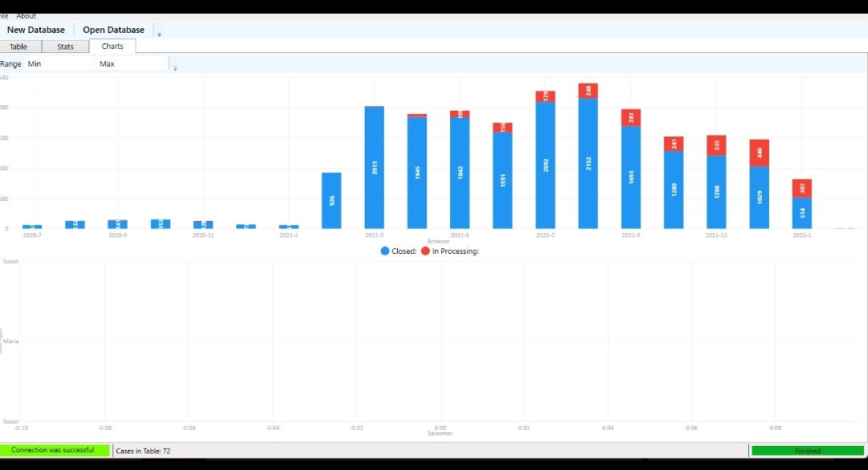The width and height of the screenshot is (868, 470).
Task: Open the Range toolbar overflow arrow
Action: coord(175,67)
